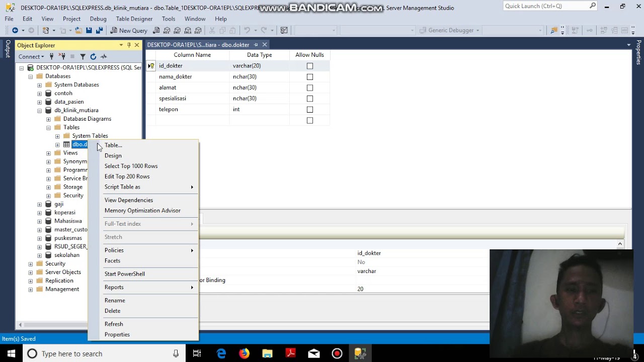This screenshot has width=644, height=362.
Task: Select the koperasi database in the tree
Action: tap(64, 213)
